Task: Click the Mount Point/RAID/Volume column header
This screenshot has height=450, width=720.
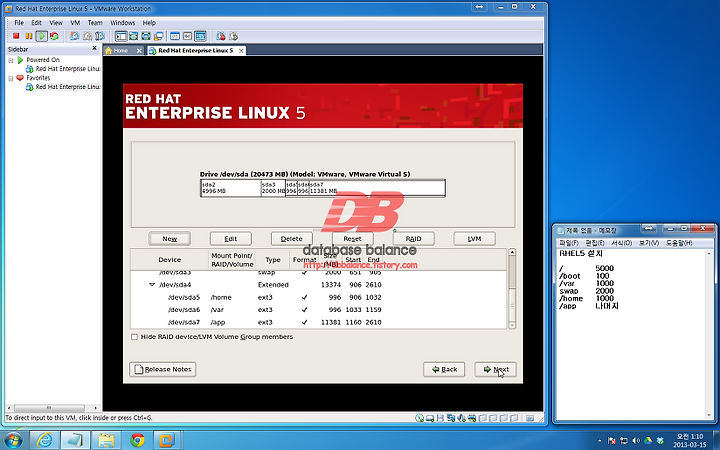Action: (232, 260)
